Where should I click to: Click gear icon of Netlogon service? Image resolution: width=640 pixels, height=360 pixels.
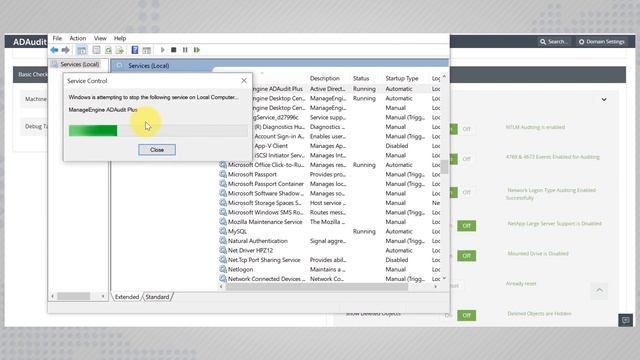[x=223, y=269]
